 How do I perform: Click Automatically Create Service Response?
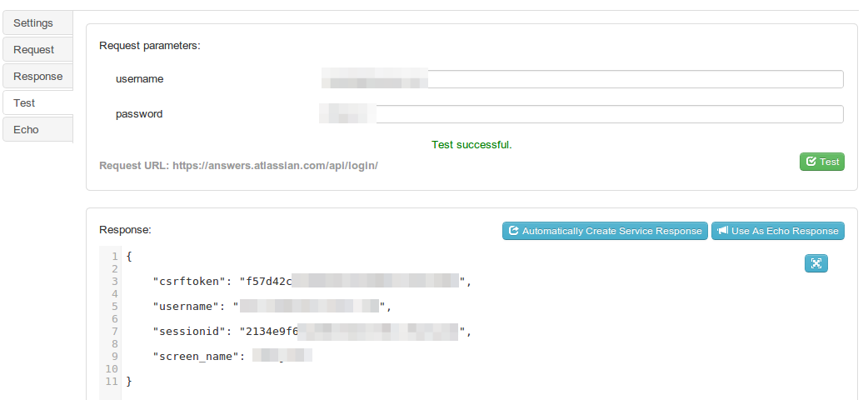coord(605,231)
